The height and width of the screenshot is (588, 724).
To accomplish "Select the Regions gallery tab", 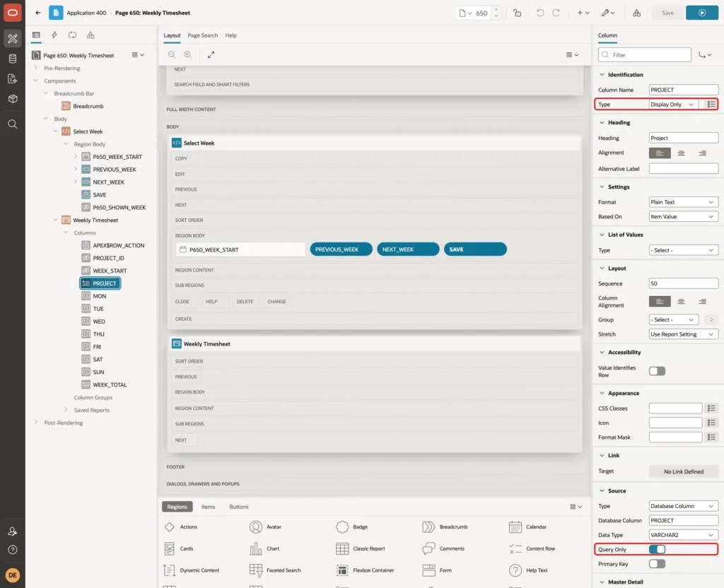I will coord(177,507).
